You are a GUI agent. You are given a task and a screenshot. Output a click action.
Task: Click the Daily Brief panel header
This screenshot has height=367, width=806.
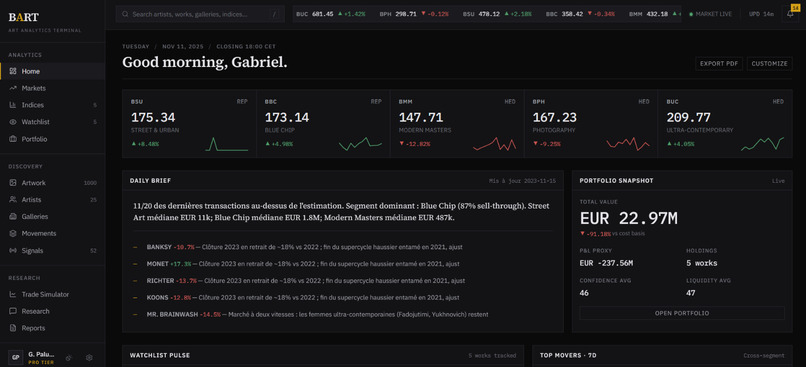click(x=343, y=181)
